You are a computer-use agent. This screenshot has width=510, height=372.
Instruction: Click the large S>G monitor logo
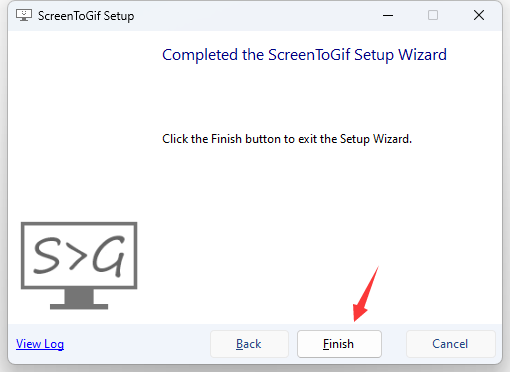[79, 265]
